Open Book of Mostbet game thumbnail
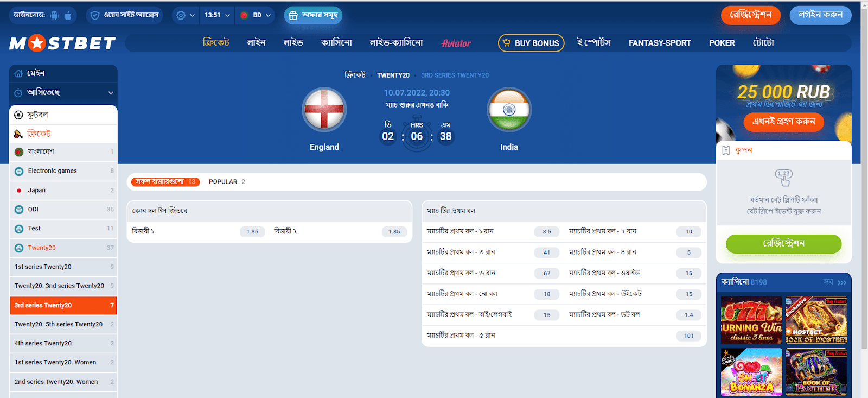The image size is (868, 398). 816,320
